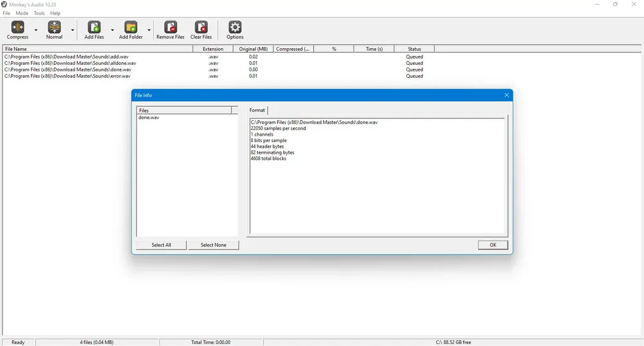Screen dimensions: 644x346
Task: Click the Files header in File Info list
Action: pos(184,110)
